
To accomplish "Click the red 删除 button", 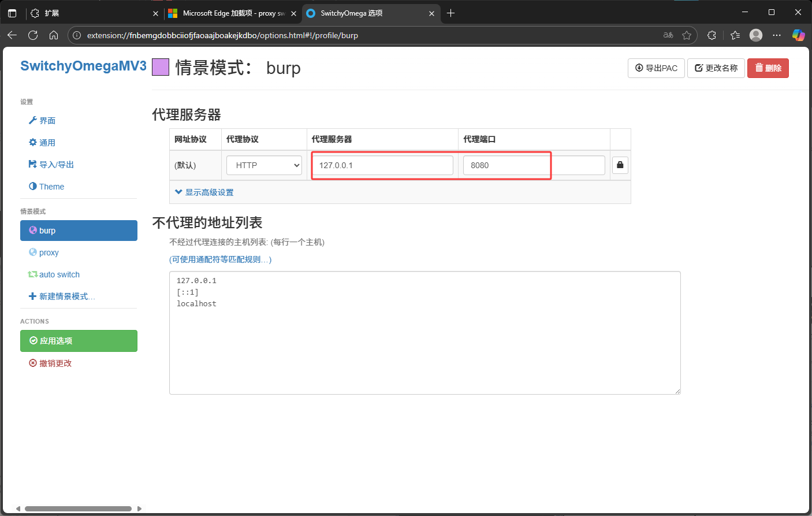I will 768,68.
